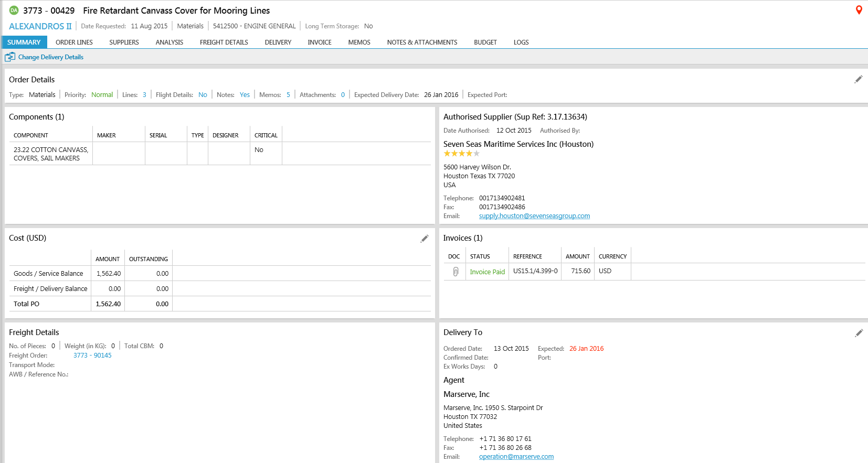This screenshot has width=868, height=463.
Task: Open invoice attachment paperclip icon
Action: pyautogui.click(x=455, y=272)
